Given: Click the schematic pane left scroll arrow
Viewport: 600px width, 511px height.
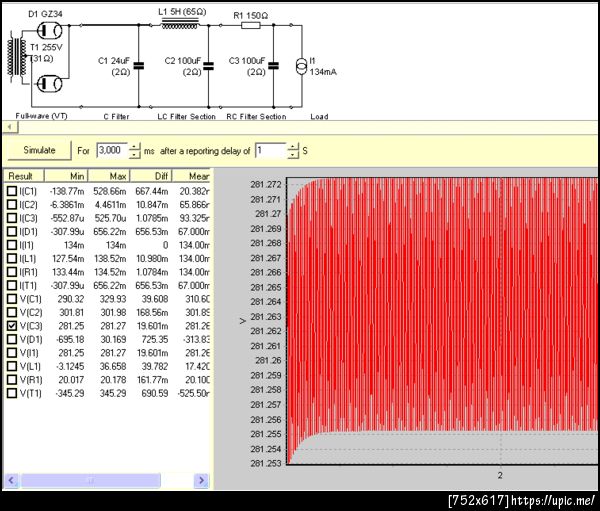Looking at the screenshot, I should pos(10,127).
